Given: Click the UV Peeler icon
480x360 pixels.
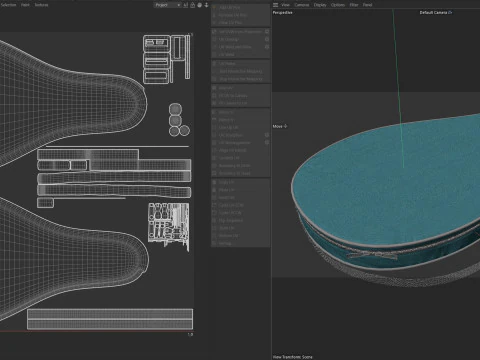Looking at the screenshot, I should 215,63.
